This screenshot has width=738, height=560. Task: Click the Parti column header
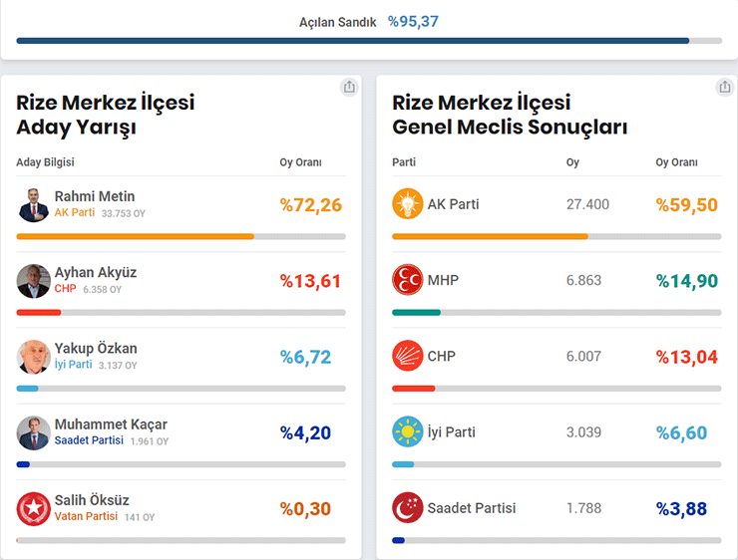tap(404, 162)
